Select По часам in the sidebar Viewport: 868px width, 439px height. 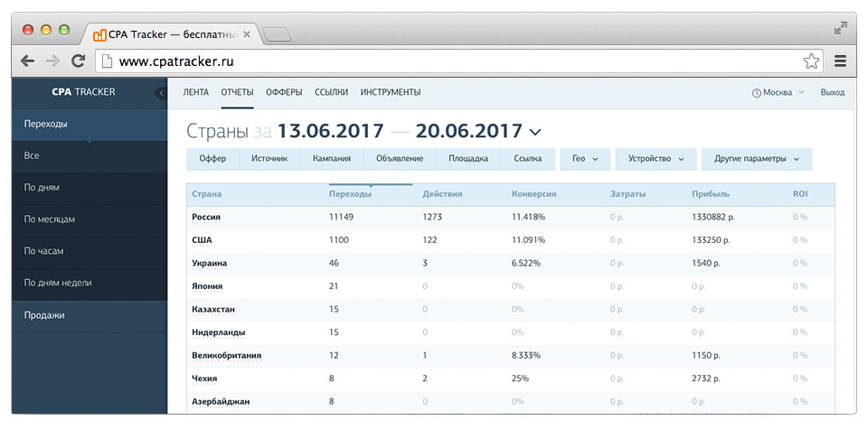pos(90,252)
